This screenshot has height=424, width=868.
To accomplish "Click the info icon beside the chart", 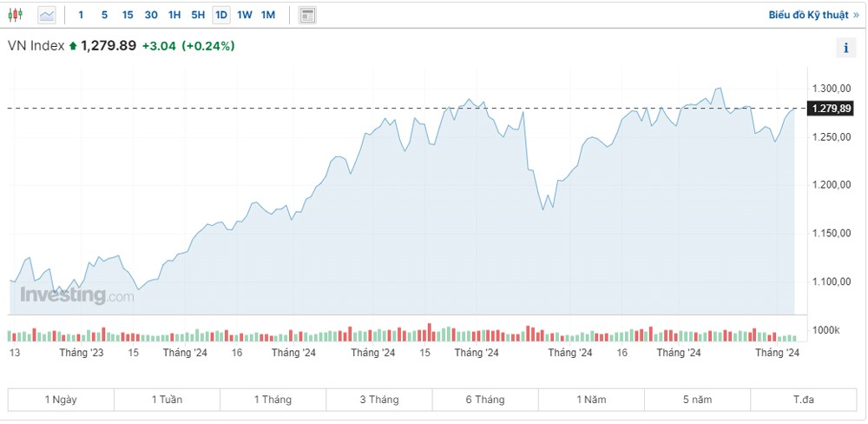I will 845,49.
